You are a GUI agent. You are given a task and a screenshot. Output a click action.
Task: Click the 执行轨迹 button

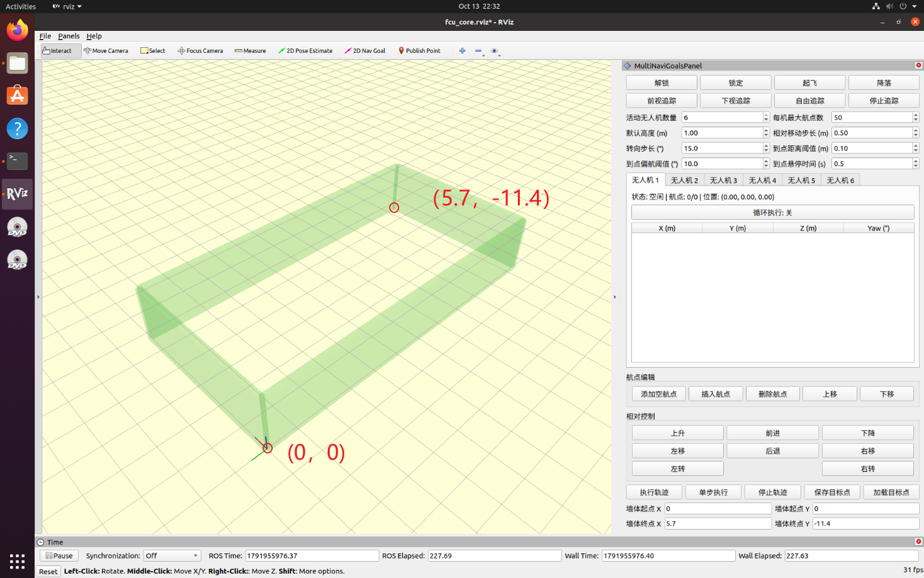pos(654,492)
